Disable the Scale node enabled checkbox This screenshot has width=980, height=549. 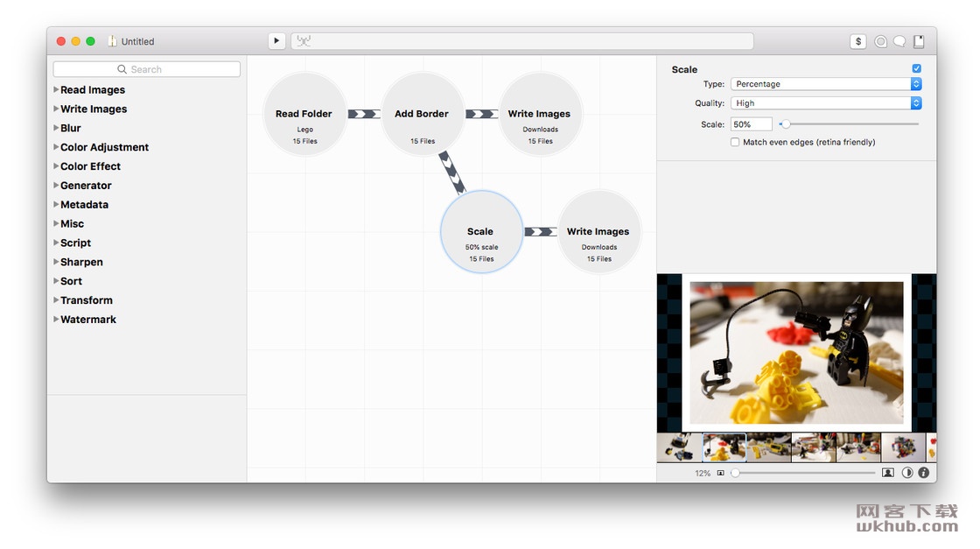pyautogui.click(x=916, y=69)
